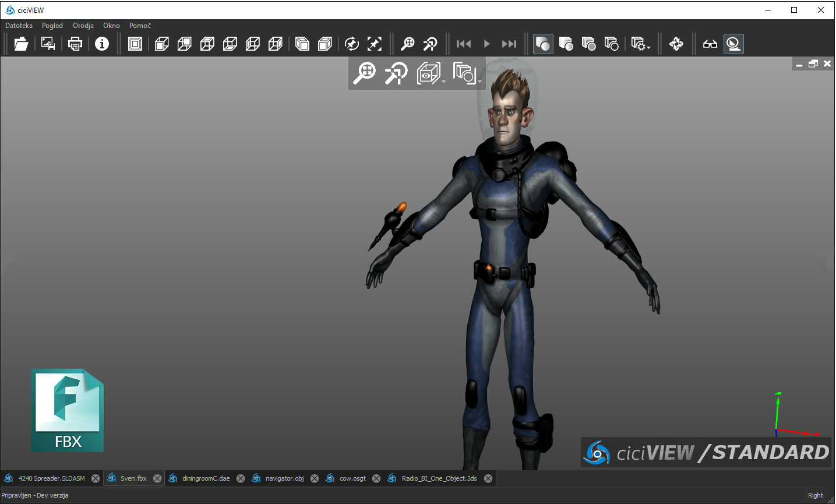Open the Pomoč menu

coord(140,26)
